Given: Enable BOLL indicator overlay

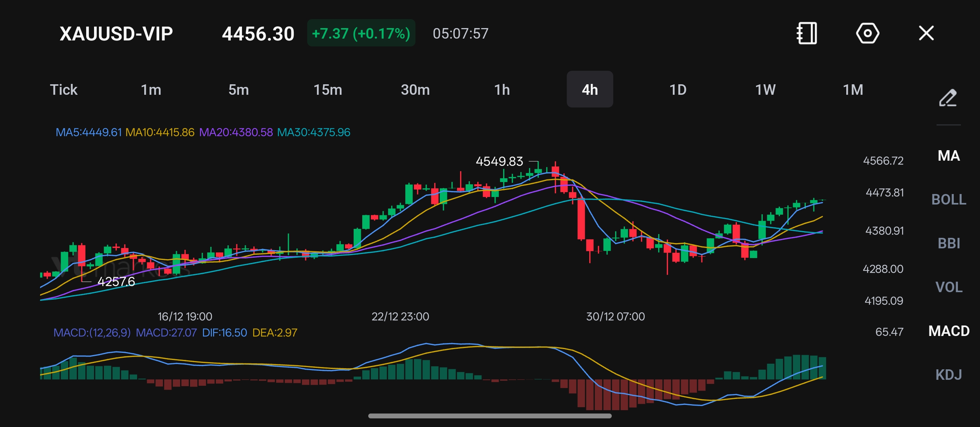Looking at the screenshot, I should (949, 199).
